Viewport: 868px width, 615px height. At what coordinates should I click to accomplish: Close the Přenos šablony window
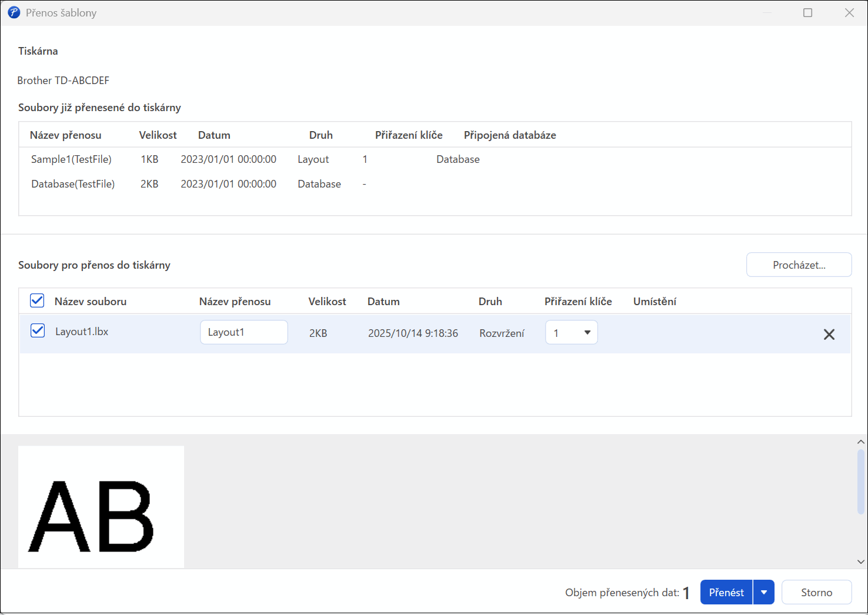point(849,13)
